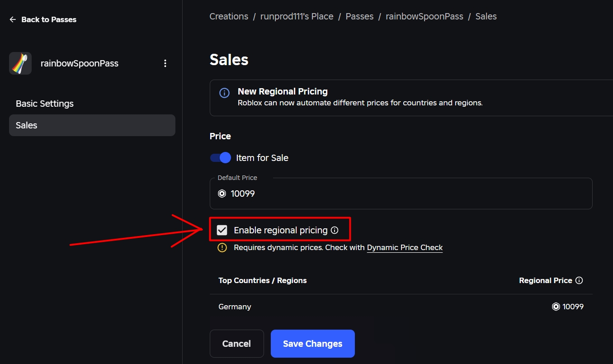
Task: Click the rainbowSpoonPass thumbnail image
Action: 20,63
